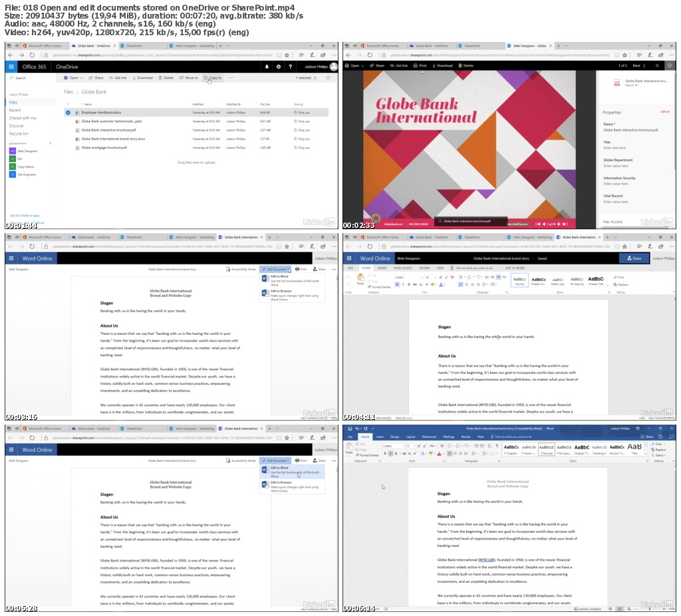Close the PDF preview with the X
The width and height of the screenshot is (681, 616).
pyautogui.click(x=657, y=66)
